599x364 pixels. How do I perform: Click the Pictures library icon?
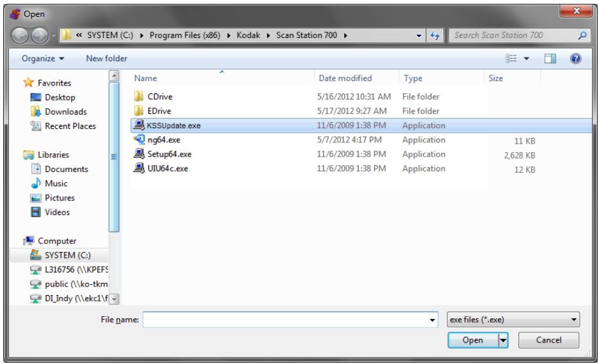35,198
